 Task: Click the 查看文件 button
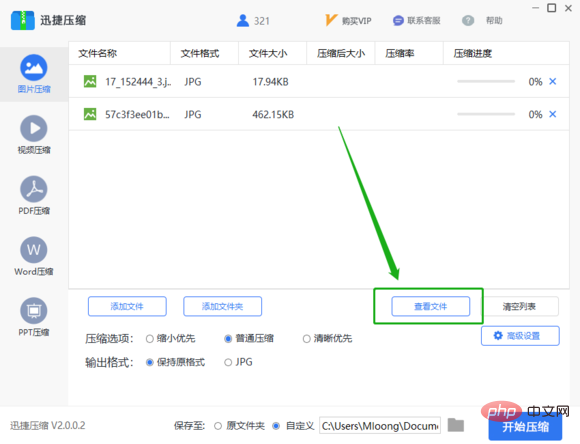tap(431, 306)
